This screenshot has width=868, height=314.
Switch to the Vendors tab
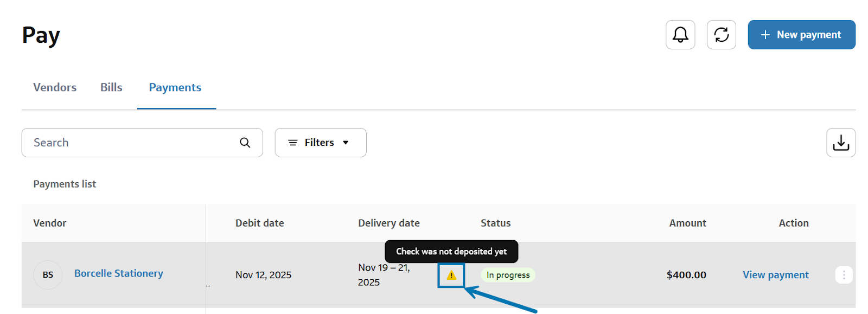click(x=55, y=87)
